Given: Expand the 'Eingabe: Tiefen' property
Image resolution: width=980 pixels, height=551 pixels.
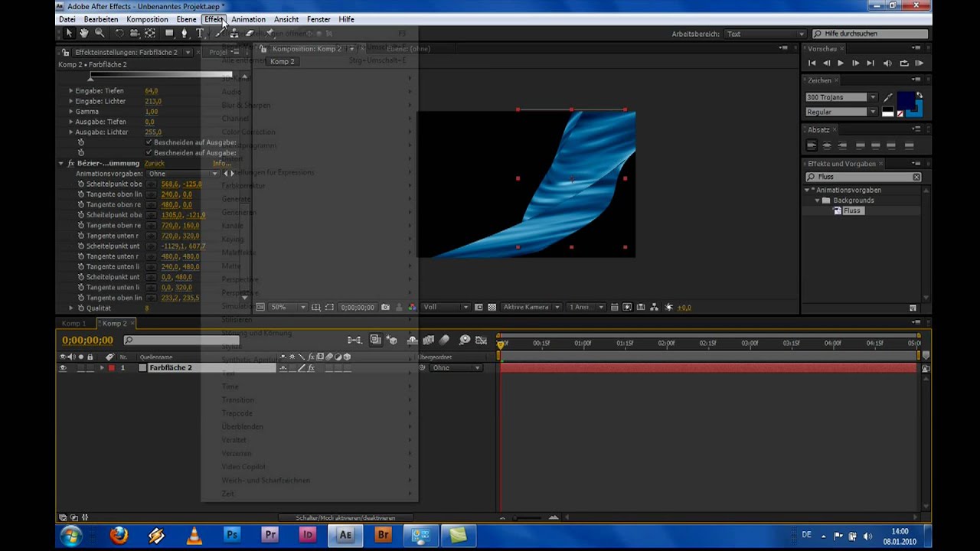Looking at the screenshot, I should 71,91.
